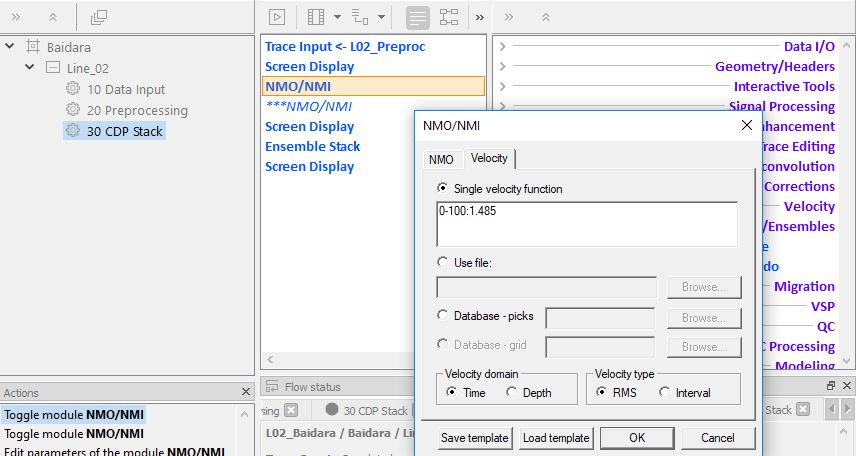Show more flow toolbar items chevron
Viewport: 857px width, 456px height.
point(480,17)
